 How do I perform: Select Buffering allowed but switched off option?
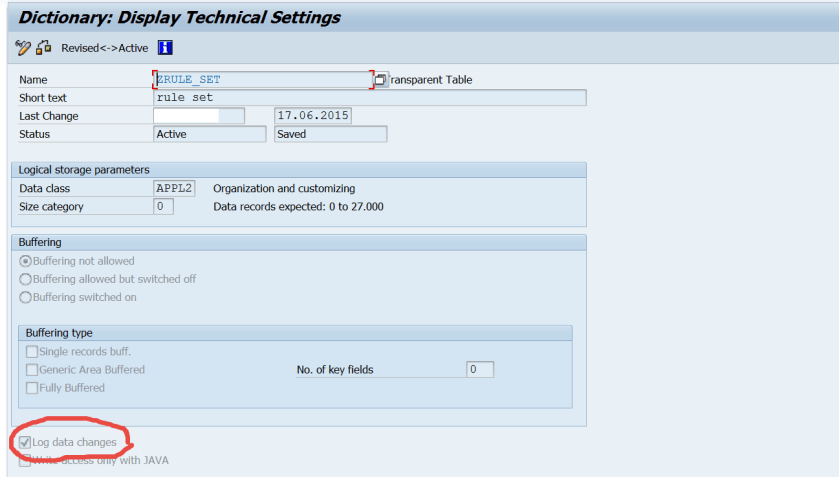[x=26, y=279]
